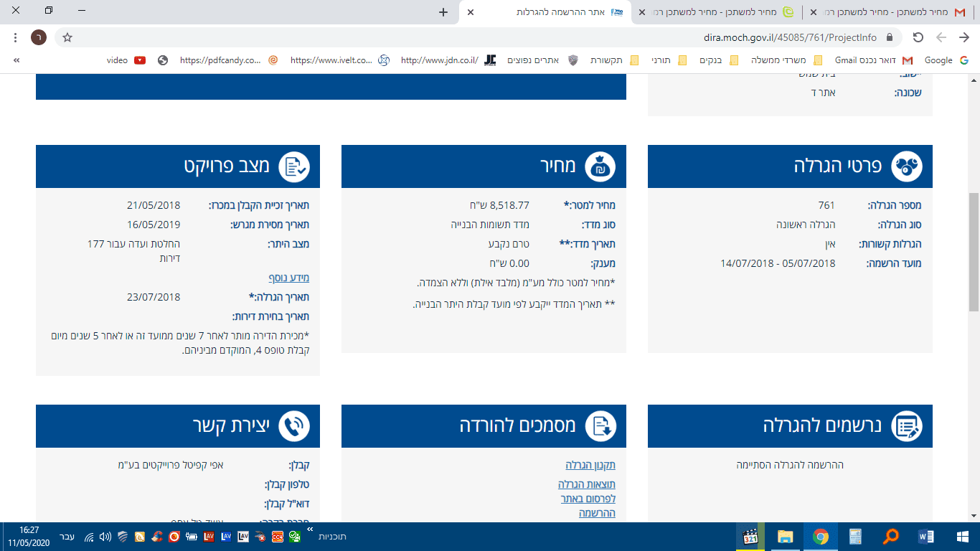This screenshot has width=980, height=551.
Task: Click the נרשמים להגרלה list icon
Action: [x=907, y=426]
